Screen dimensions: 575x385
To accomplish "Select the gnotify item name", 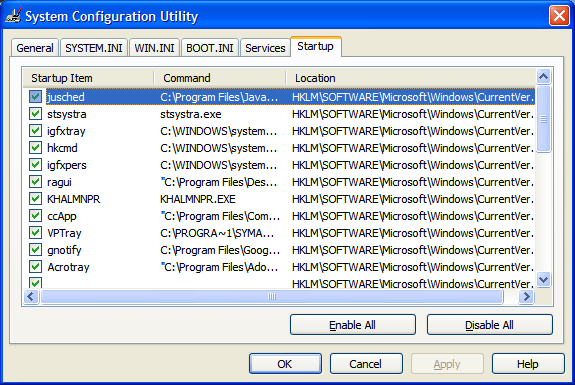I will [64, 250].
